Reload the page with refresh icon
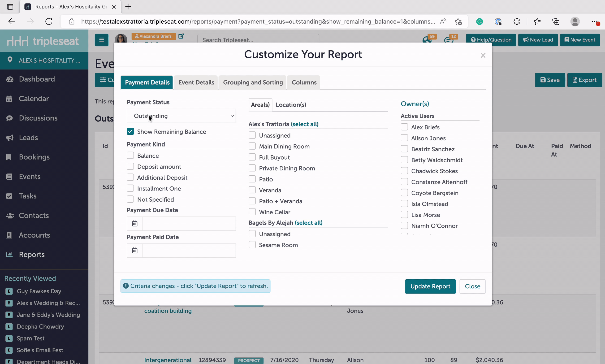Image resolution: width=605 pixels, height=364 pixels. click(49, 22)
